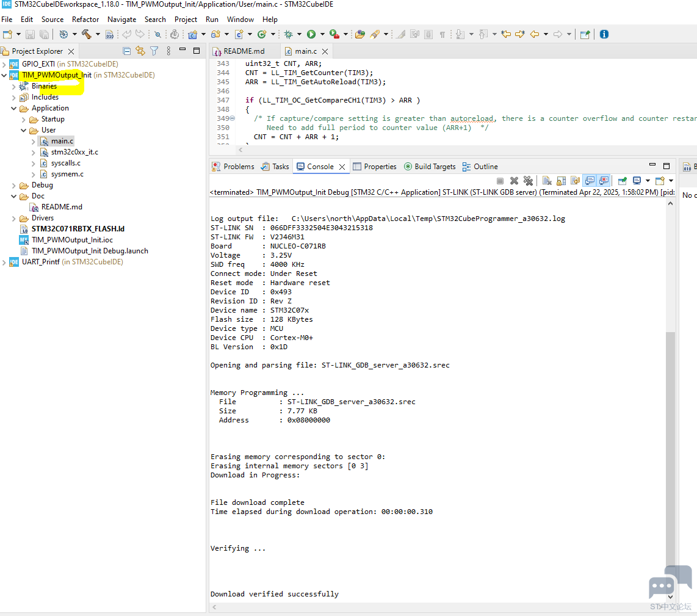Switch to the Outline tab
This screenshot has width=697, height=616.
480,166
